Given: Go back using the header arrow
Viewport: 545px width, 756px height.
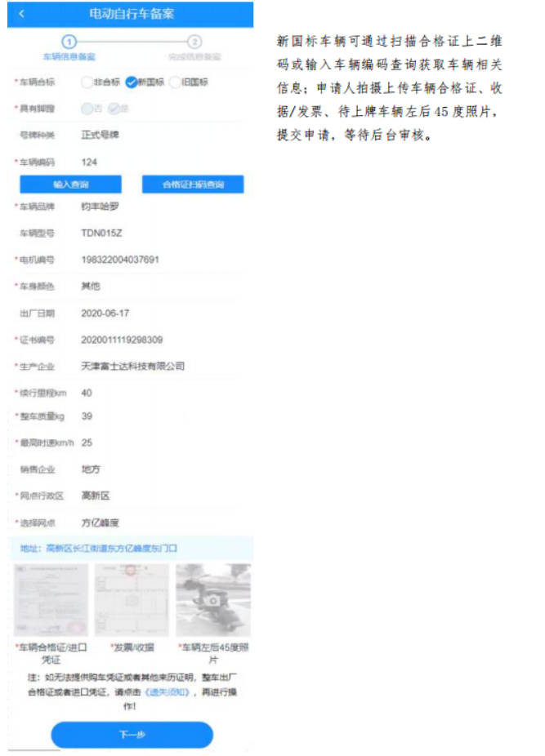Looking at the screenshot, I should pyautogui.click(x=21, y=14).
